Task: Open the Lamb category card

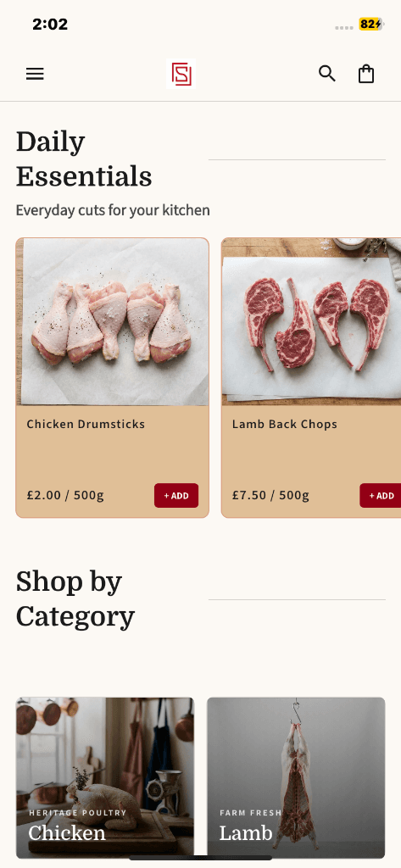Action: 297,778
